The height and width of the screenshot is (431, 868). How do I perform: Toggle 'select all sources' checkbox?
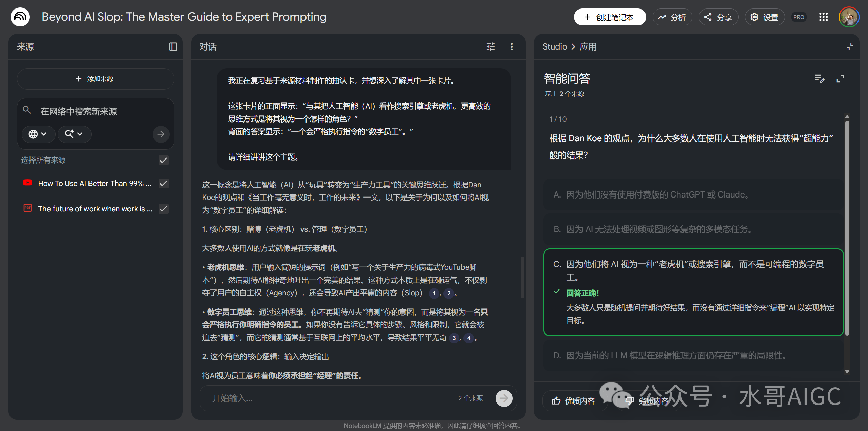tap(163, 160)
